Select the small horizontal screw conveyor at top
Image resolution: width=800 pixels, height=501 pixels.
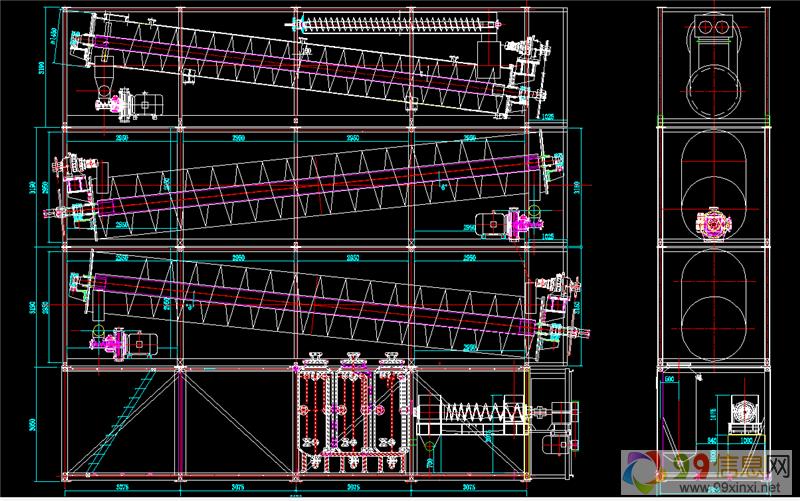pos(402,21)
